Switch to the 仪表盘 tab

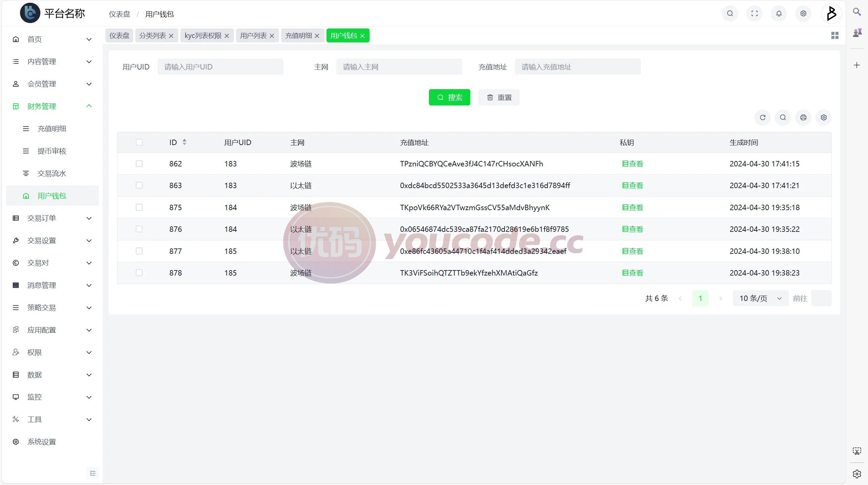[119, 36]
